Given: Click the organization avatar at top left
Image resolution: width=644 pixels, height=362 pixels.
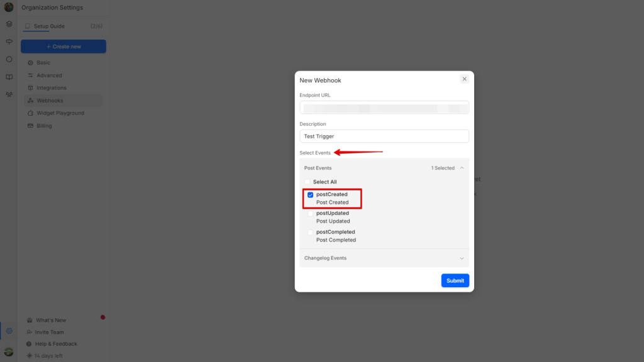Looking at the screenshot, I should coord(9,8).
